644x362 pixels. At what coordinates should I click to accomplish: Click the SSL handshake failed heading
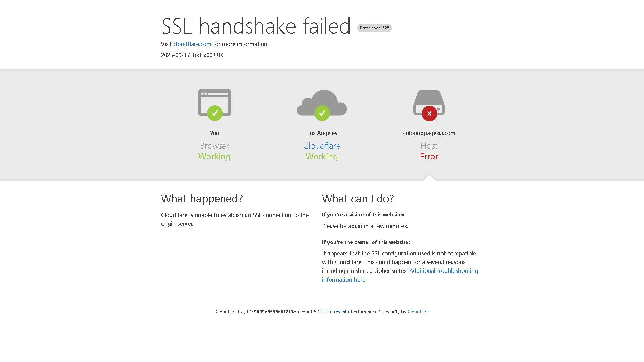(256, 26)
